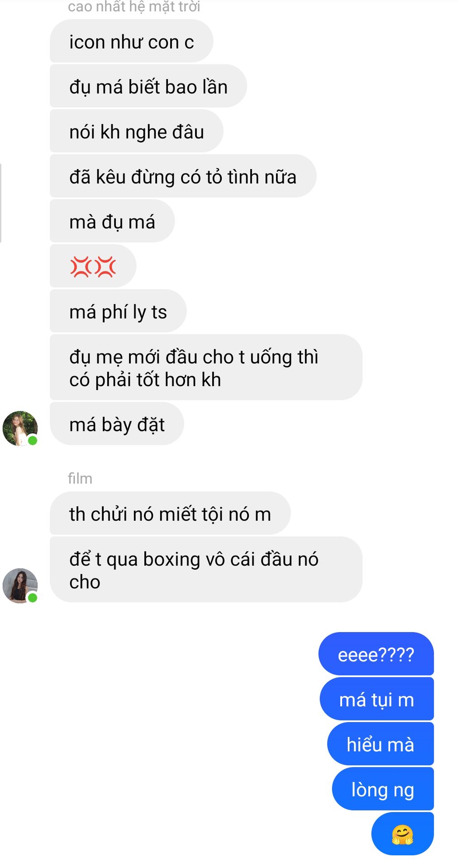Select the 'icon như con c' message bubble

131,41
